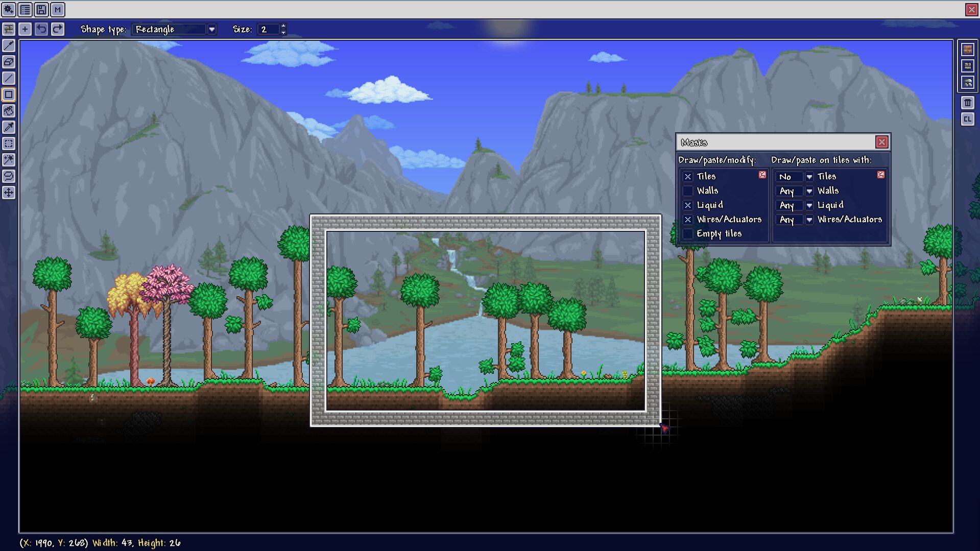Click the CL clear button

(968, 119)
